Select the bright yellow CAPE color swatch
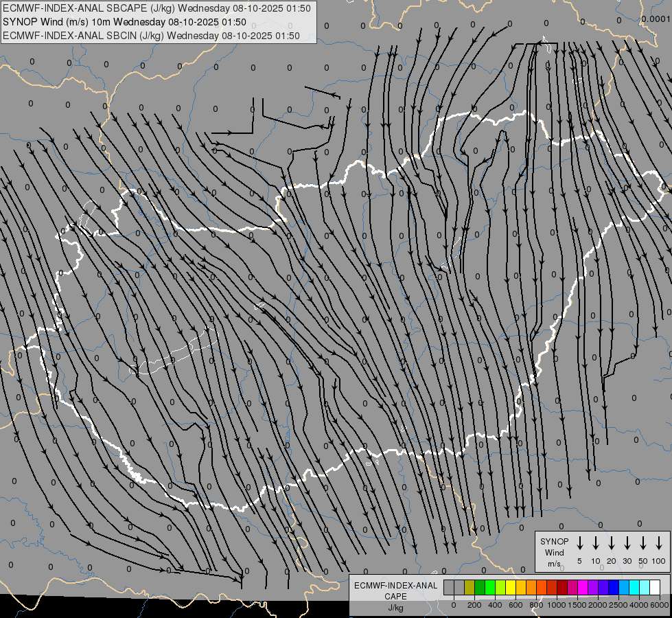This screenshot has height=618, width=672. pyautogui.click(x=511, y=587)
